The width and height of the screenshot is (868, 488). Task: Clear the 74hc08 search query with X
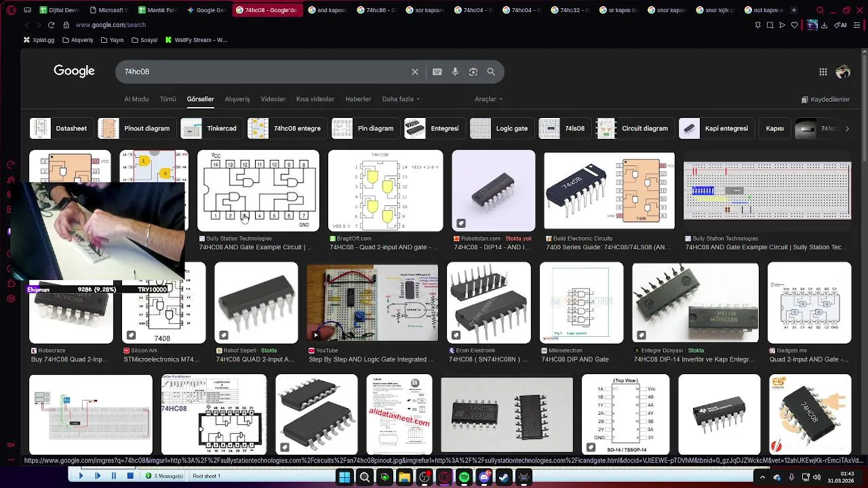(x=415, y=72)
